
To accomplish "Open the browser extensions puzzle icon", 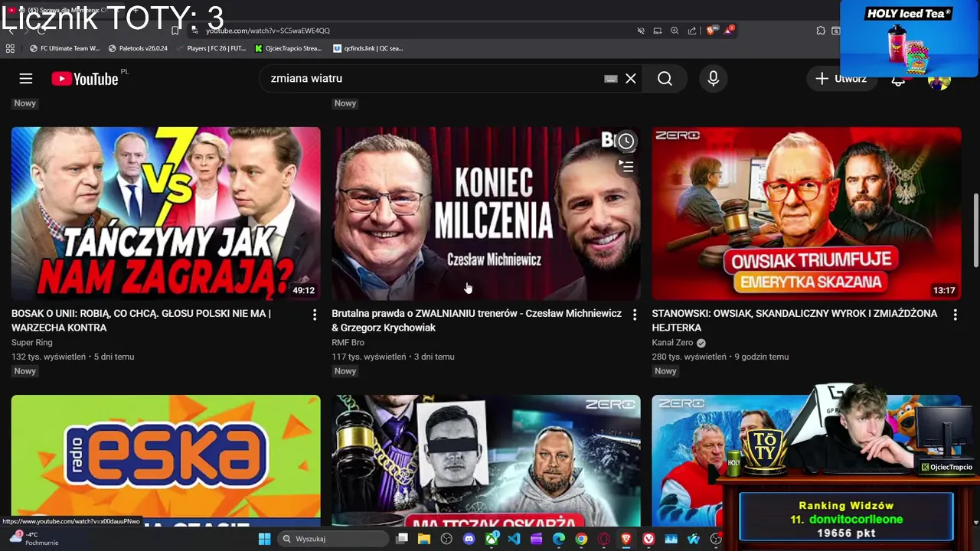I will (x=821, y=31).
